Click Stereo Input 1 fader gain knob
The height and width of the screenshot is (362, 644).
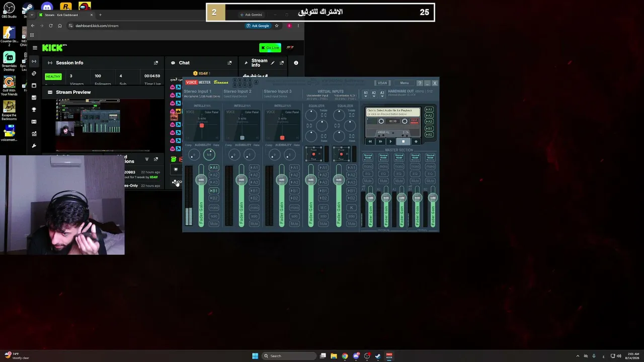click(201, 180)
